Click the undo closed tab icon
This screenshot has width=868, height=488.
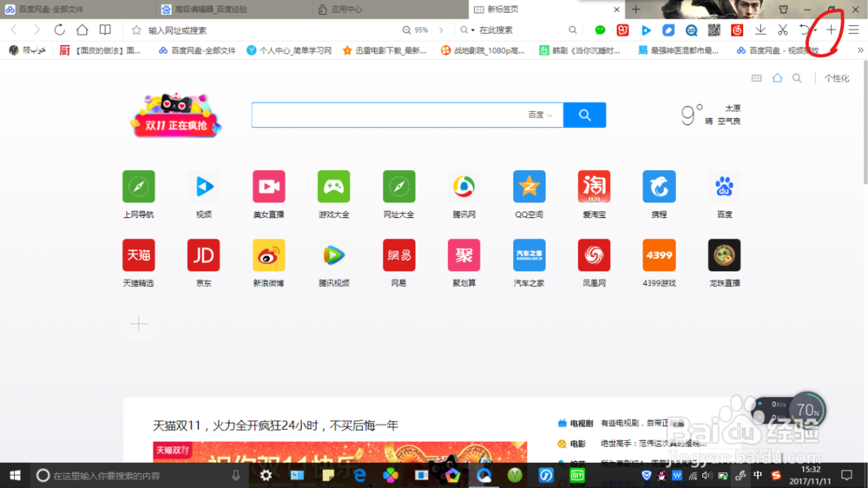coord(804,30)
